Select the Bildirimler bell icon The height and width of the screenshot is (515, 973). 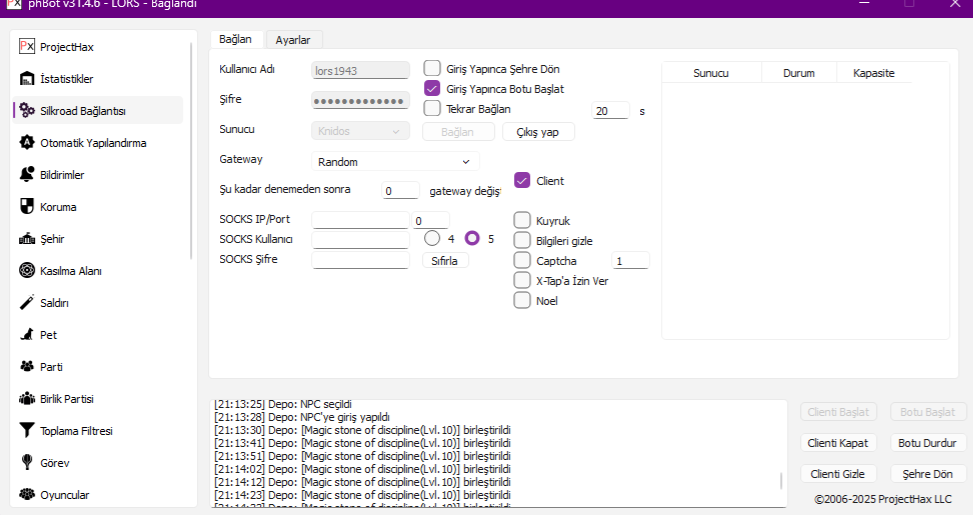pos(27,175)
